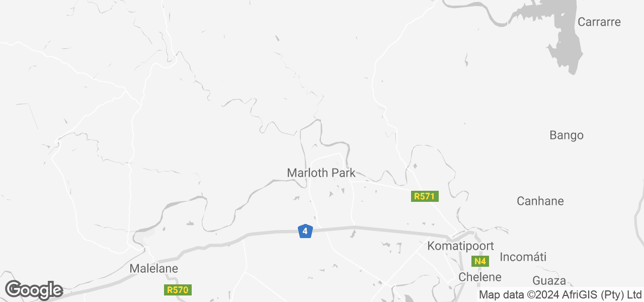
Task: Select the Canhane place label
Action: coord(540,201)
